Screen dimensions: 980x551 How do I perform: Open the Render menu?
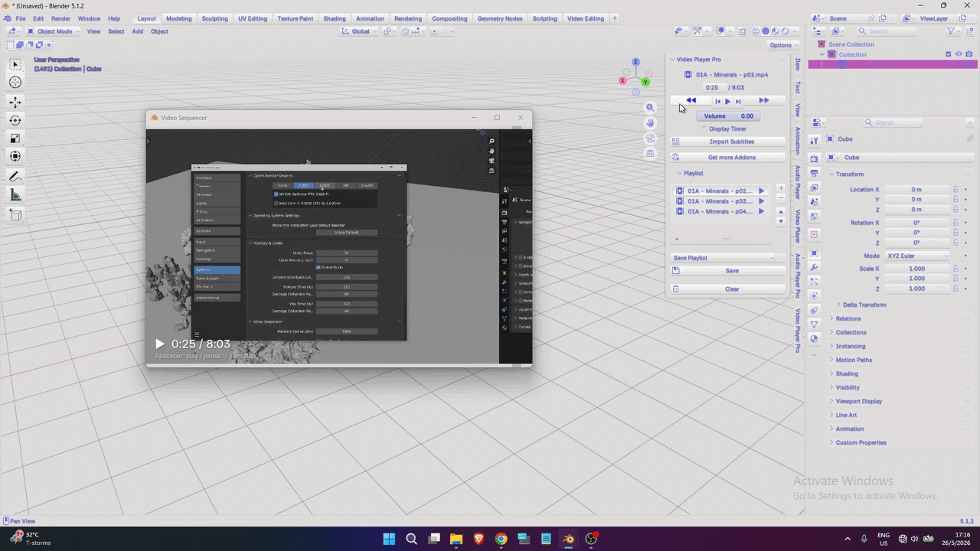(x=60, y=18)
